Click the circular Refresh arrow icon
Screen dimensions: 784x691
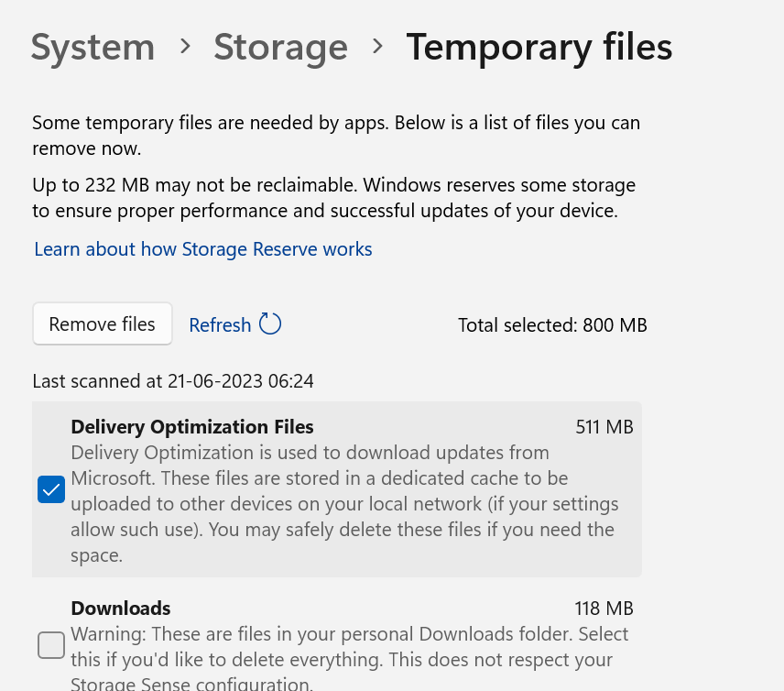coord(270,324)
